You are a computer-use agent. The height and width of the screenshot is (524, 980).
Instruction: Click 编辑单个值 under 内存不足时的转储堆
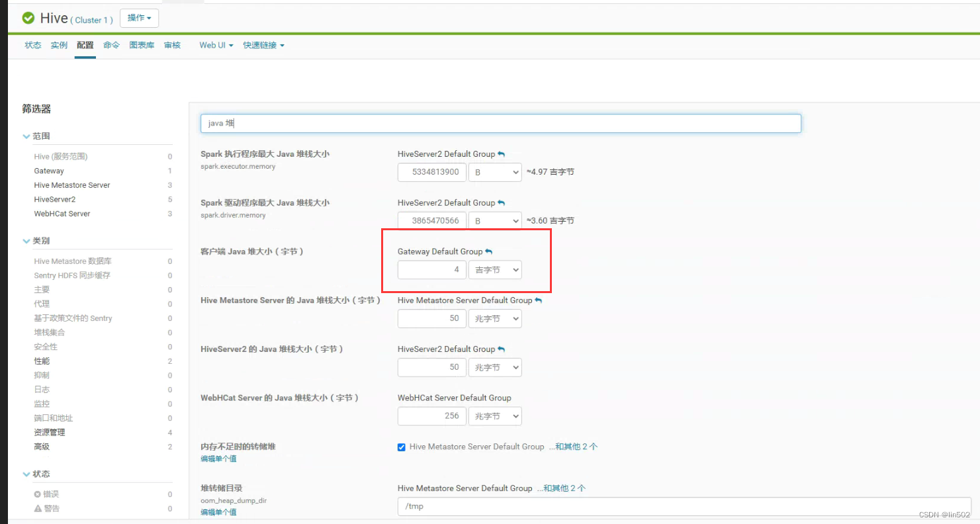[218, 459]
